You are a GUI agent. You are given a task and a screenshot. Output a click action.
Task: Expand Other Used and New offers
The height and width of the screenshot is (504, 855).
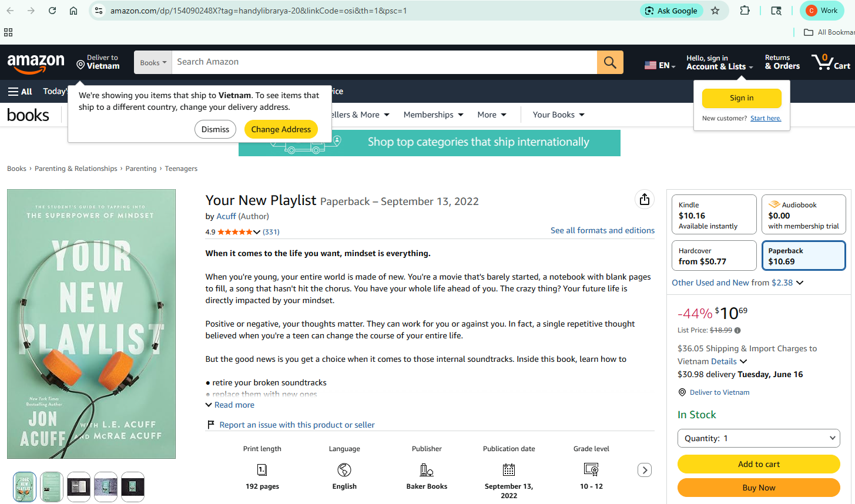point(737,283)
